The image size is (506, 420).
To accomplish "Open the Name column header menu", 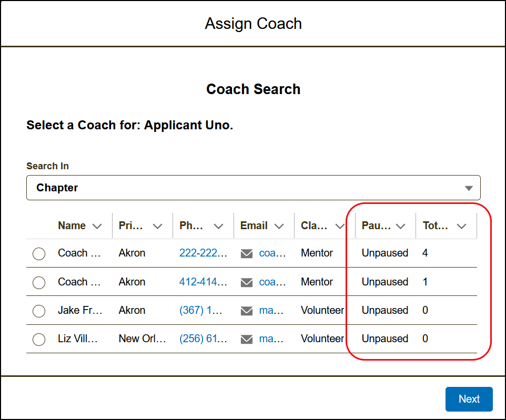I will pyautogui.click(x=97, y=226).
